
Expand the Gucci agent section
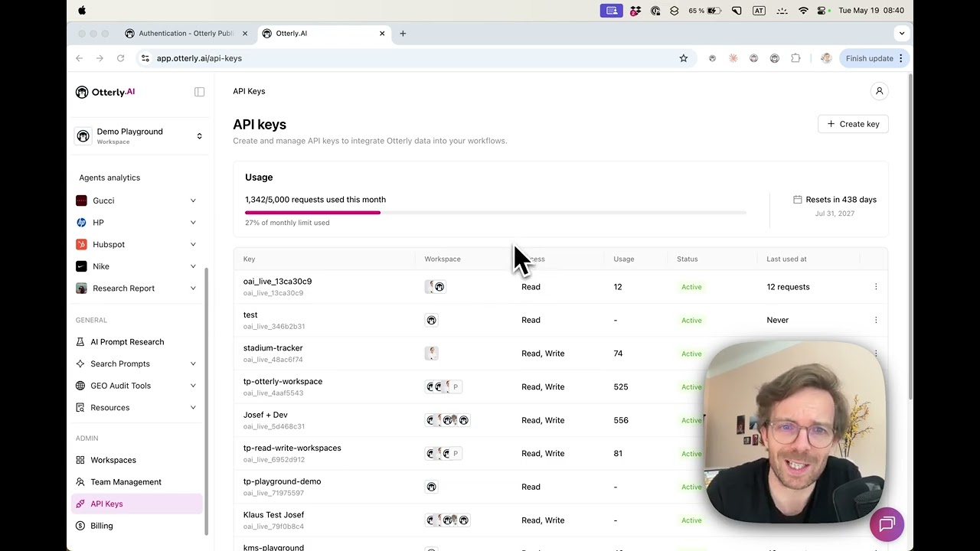tap(193, 201)
